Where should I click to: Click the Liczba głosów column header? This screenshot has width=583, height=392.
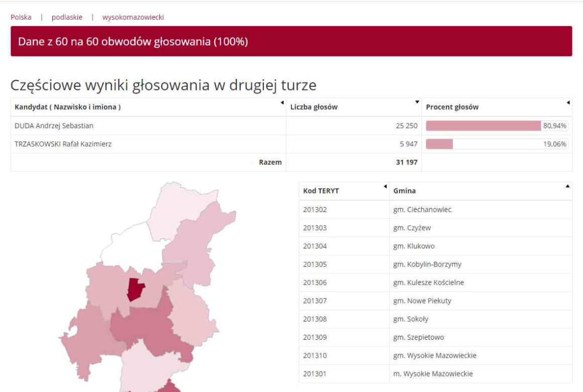click(354, 107)
